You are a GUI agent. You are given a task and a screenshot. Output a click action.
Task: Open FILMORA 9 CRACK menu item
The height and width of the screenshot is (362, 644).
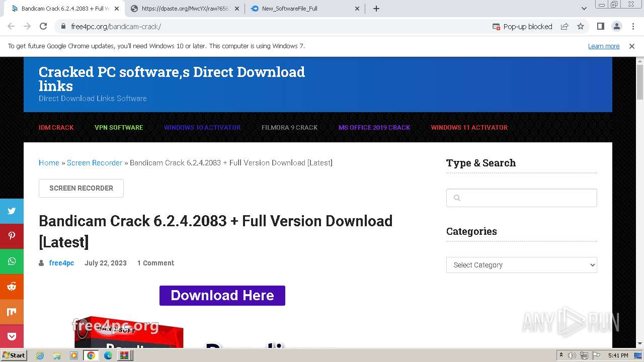(x=289, y=127)
